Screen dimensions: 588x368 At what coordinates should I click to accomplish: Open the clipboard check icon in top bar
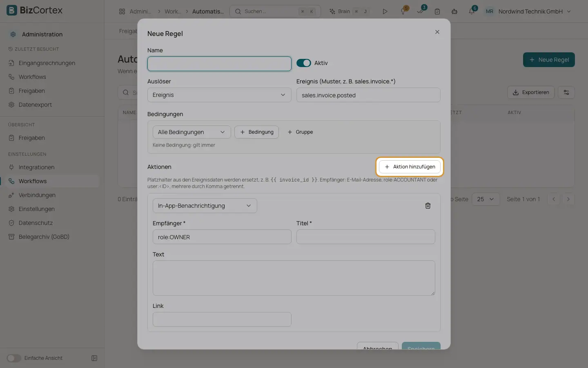437,11
